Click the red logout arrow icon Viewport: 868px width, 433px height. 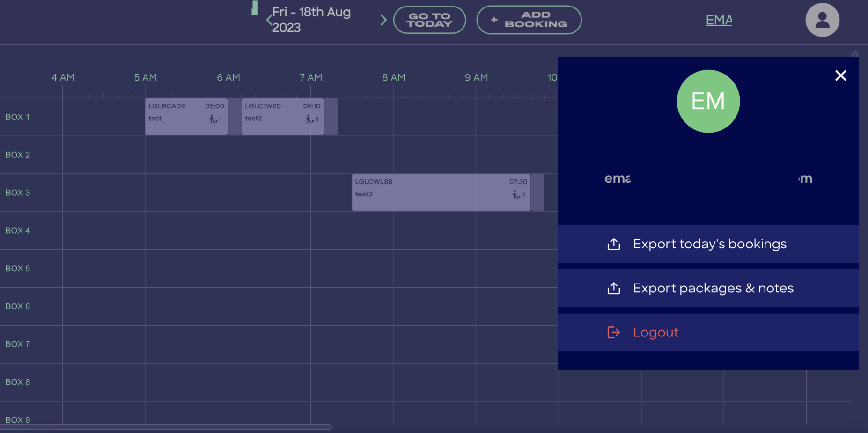613,332
